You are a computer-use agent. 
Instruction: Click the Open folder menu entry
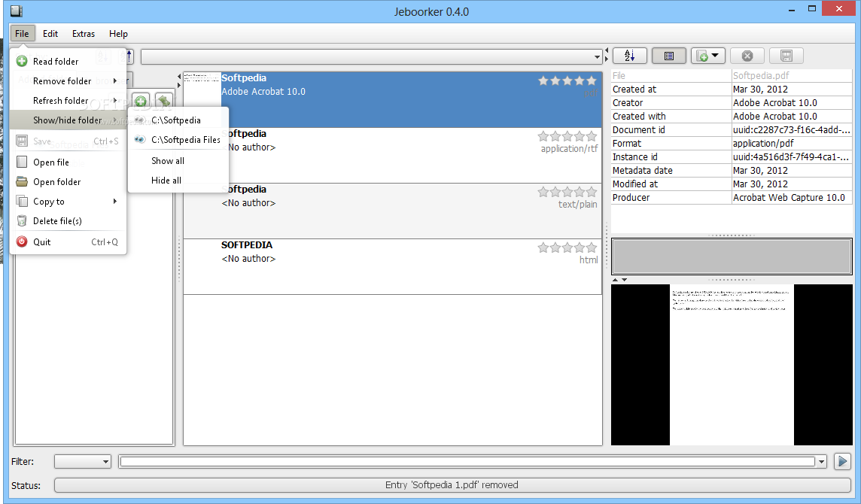pyautogui.click(x=68, y=182)
